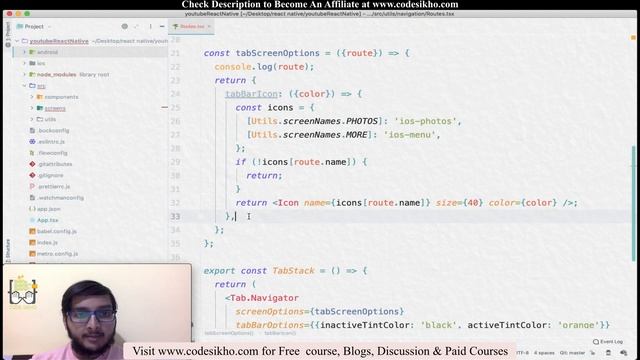Viewport: 640px width, 360px height.
Task: Click the editor vertical scrollbar thumb
Action: [x=633, y=203]
